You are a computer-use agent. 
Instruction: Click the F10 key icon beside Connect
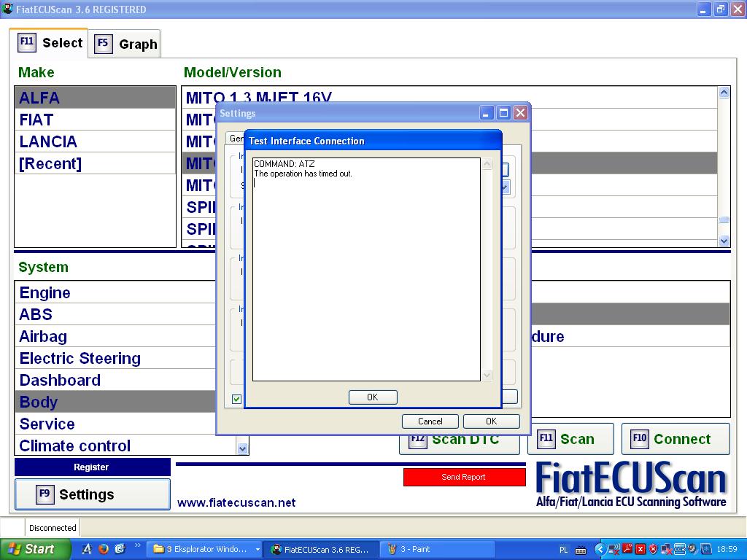(x=639, y=438)
